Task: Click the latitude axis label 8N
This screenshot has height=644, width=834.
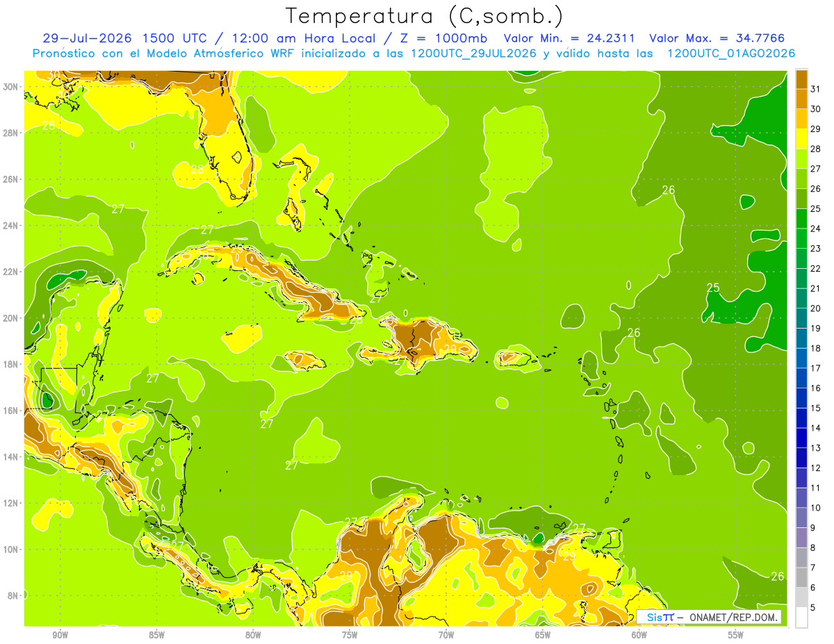Action: click(13, 595)
